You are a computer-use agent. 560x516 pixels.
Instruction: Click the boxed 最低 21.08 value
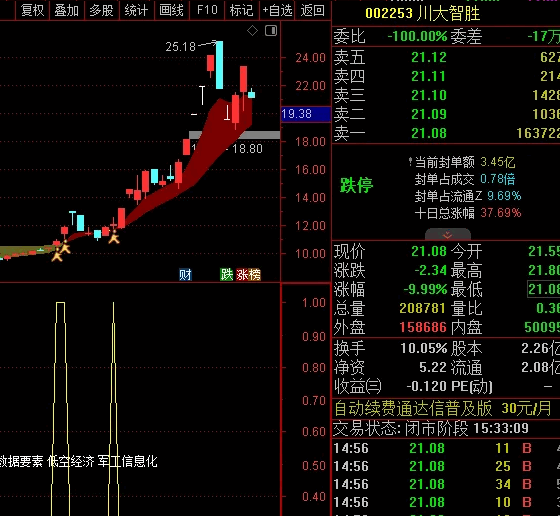point(544,289)
